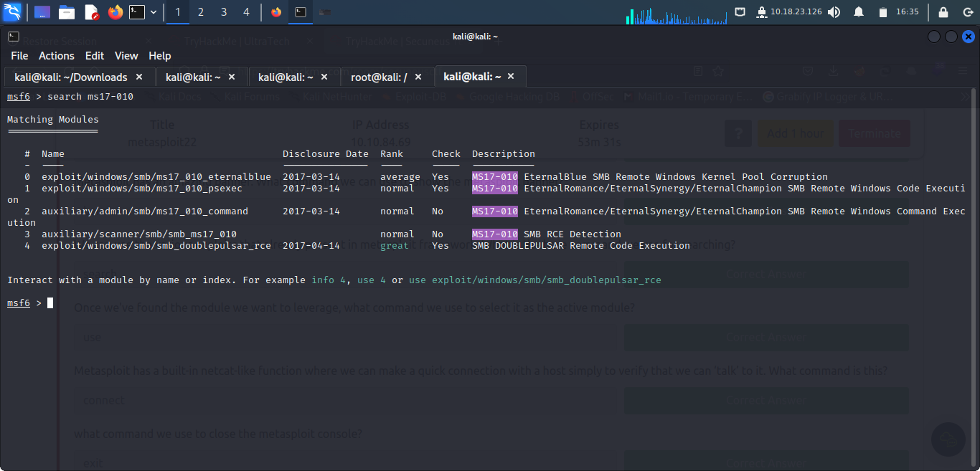Open the Actions menu
The width and height of the screenshot is (980, 471).
point(57,55)
